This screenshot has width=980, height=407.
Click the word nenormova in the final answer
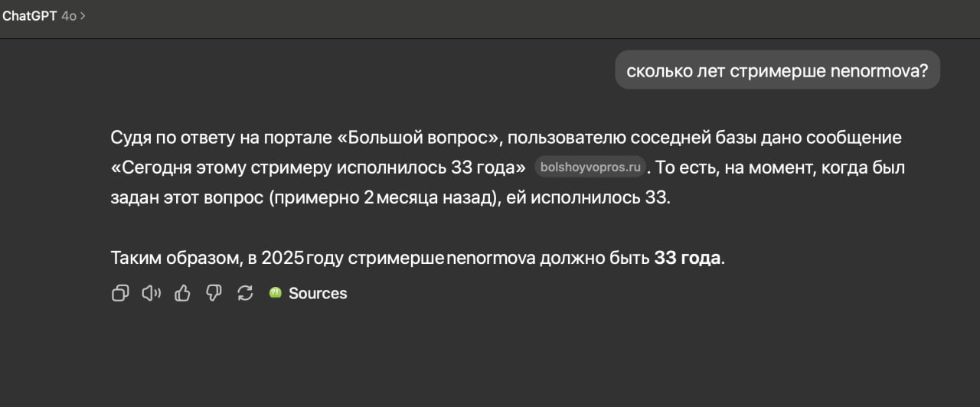click(491, 258)
